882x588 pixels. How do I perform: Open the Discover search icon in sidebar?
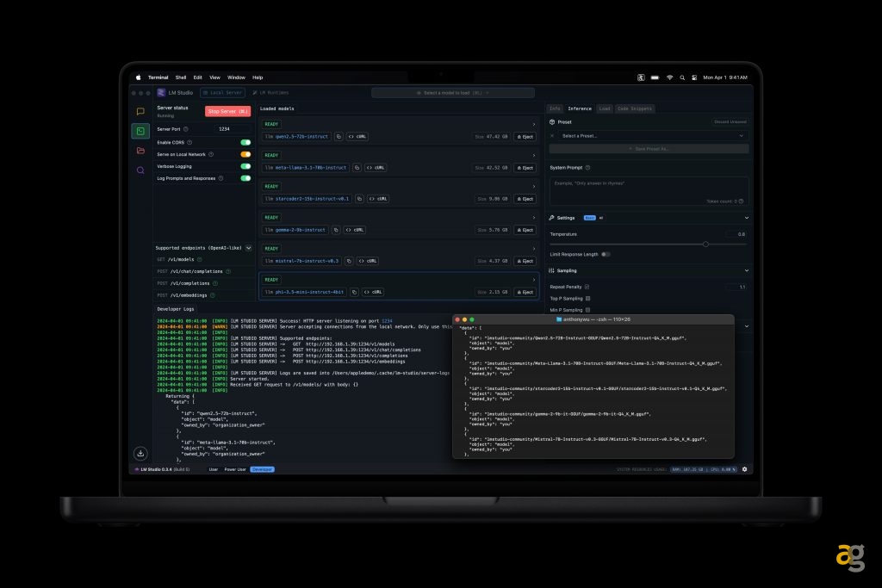point(140,170)
